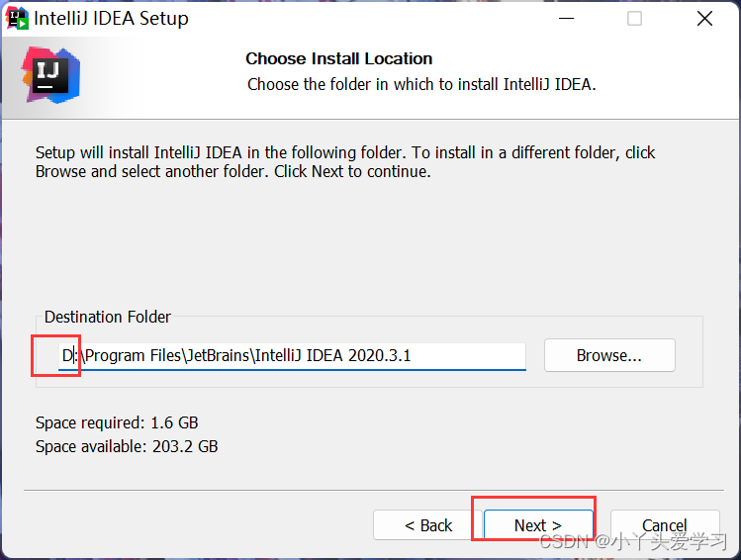The width and height of the screenshot is (741, 560).
Task: Click the 'Destination Folder' group label
Action: tap(108, 317)
